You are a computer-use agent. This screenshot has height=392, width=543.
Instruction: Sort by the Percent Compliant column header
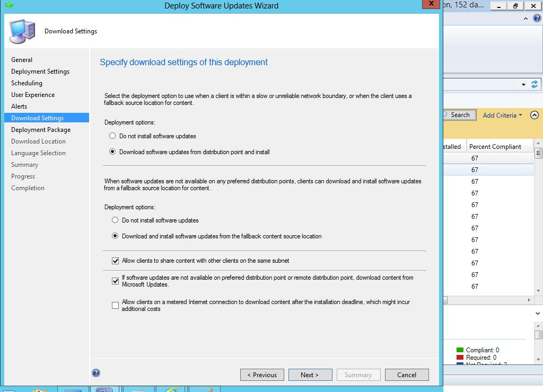pos(500,147)
